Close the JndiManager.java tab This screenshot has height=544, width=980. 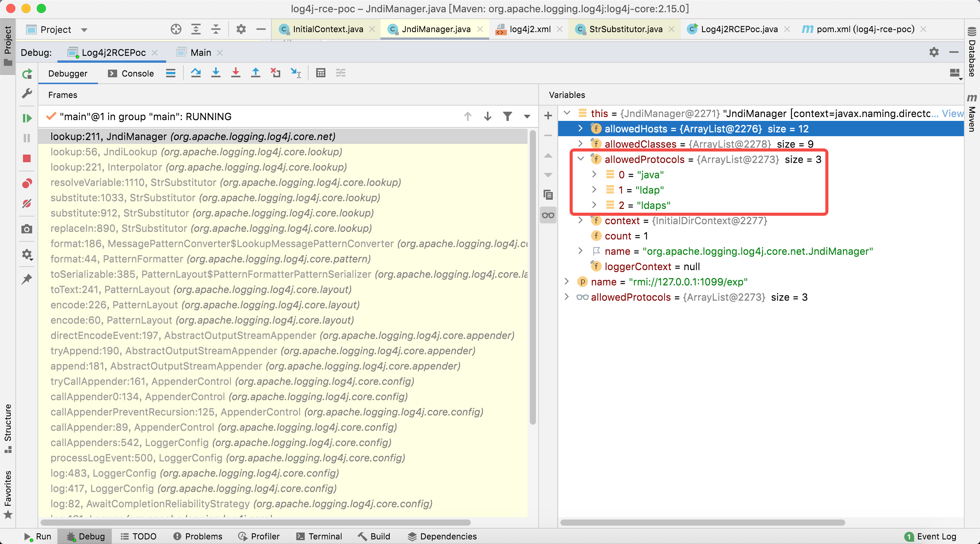[480, 29]
